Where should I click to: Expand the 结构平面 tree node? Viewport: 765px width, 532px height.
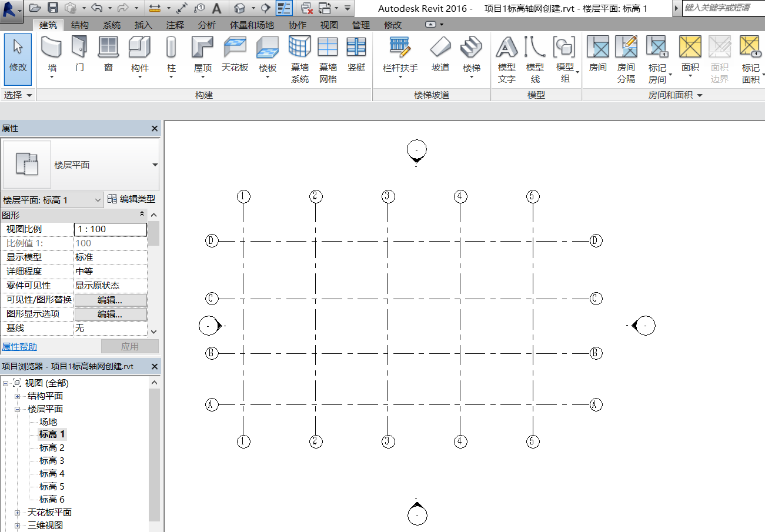[x=17, y=396]
